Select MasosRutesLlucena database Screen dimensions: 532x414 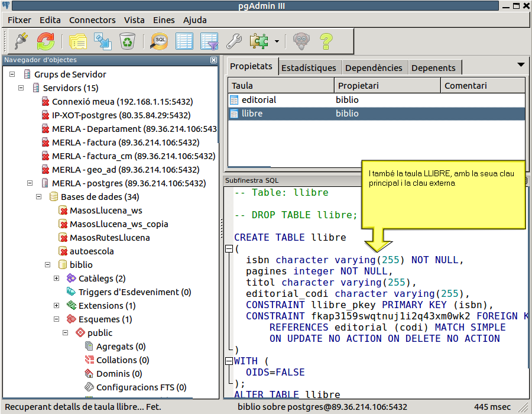click(x=109, y=238)
